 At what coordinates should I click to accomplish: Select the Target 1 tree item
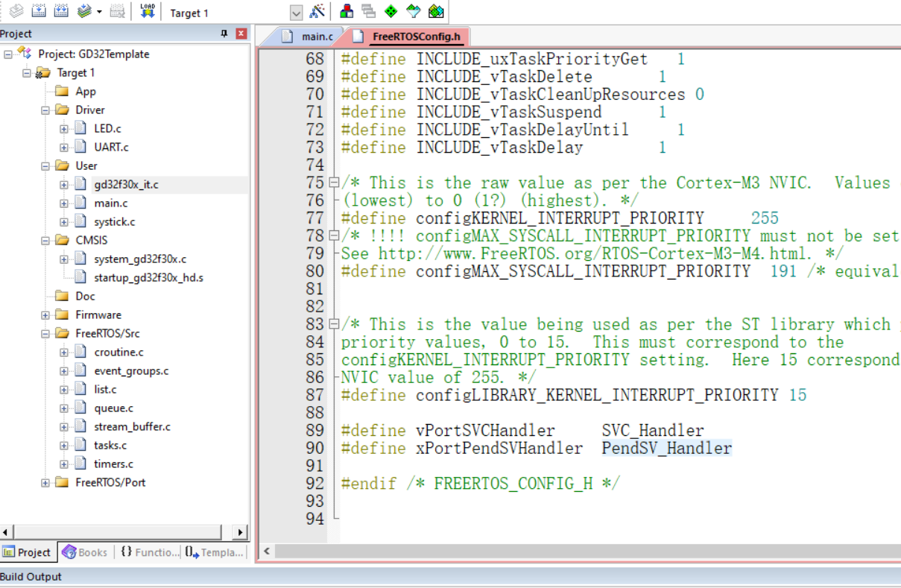pos(76,72)
